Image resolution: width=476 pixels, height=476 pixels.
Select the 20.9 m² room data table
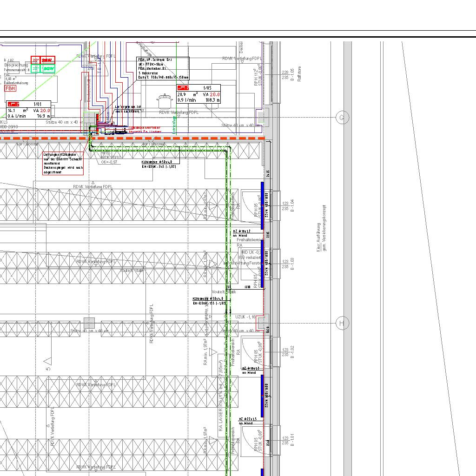(x=198, y=97)
